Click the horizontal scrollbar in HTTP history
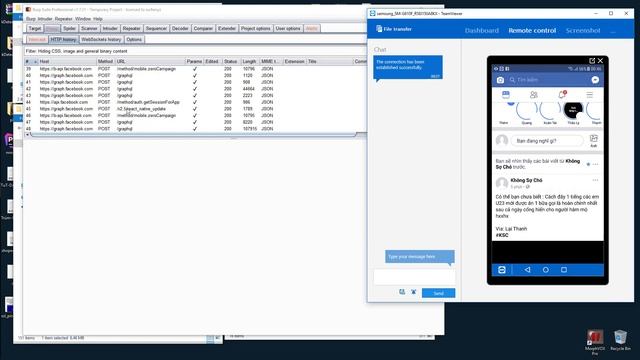The image size is (640, 360). [x=193, y=135]
